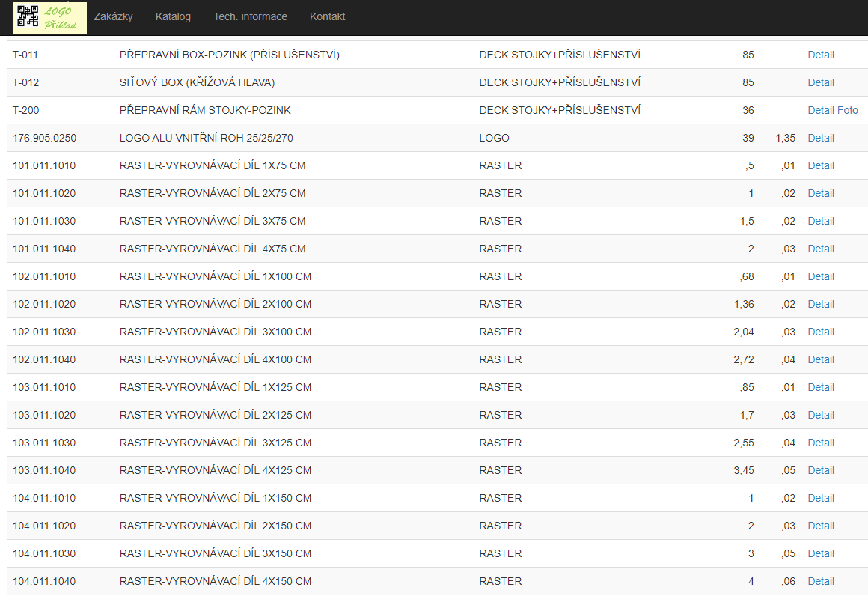Select code T-012 cell
Image resolution: width=868 pixels, height=596 pixels.
tap(26, 82)
